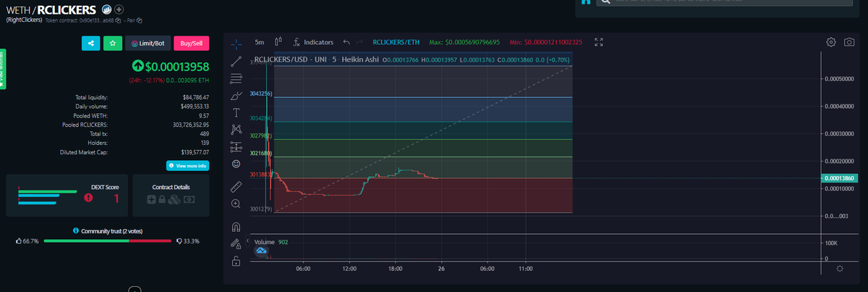This screenshot has width=868, height=292.
Task: Click the Community trust info icon
Action: point(77,230)
